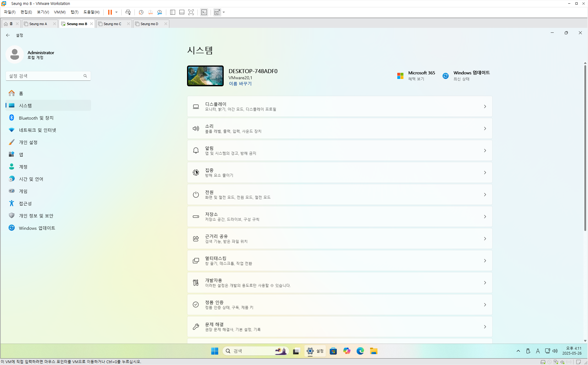This screenshot has width=588, height=365.
Task: Click the Send Ctrl+Alt+Del toolbar icon
Action: [x=128, y=12]
